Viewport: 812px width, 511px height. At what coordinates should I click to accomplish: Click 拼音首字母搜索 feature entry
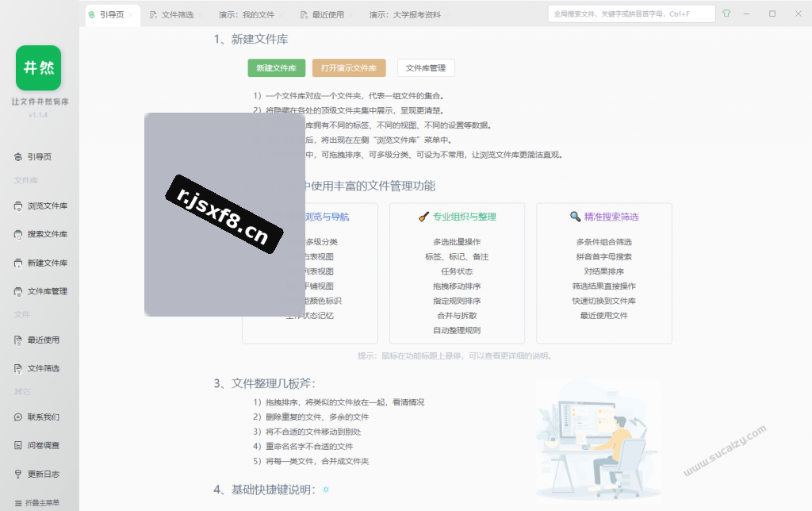(x=603, y=256)
